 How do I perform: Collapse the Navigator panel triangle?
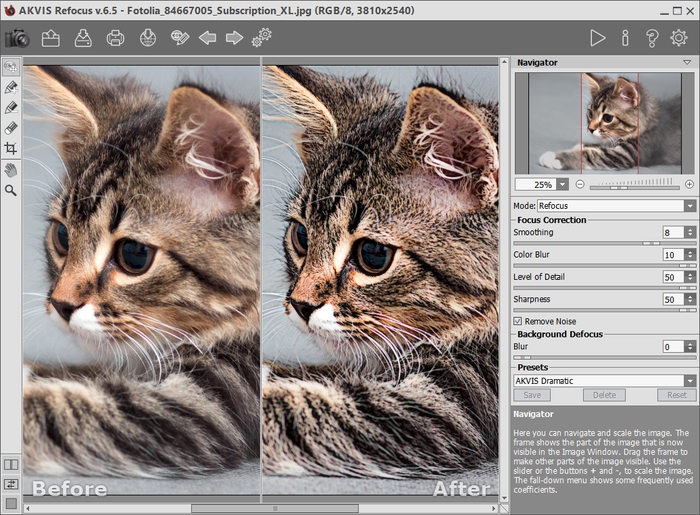[x=687, y=62]
